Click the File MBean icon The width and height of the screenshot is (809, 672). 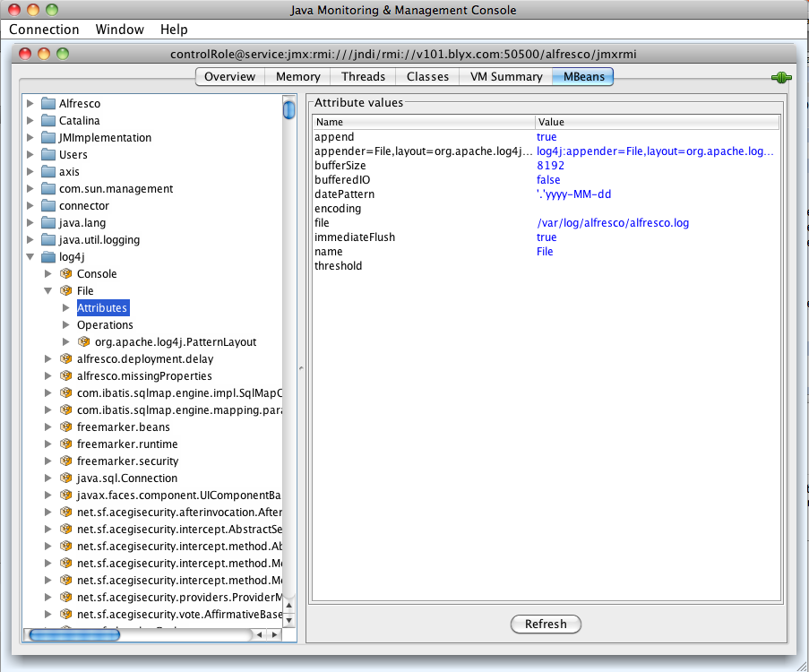coord(65,290)
